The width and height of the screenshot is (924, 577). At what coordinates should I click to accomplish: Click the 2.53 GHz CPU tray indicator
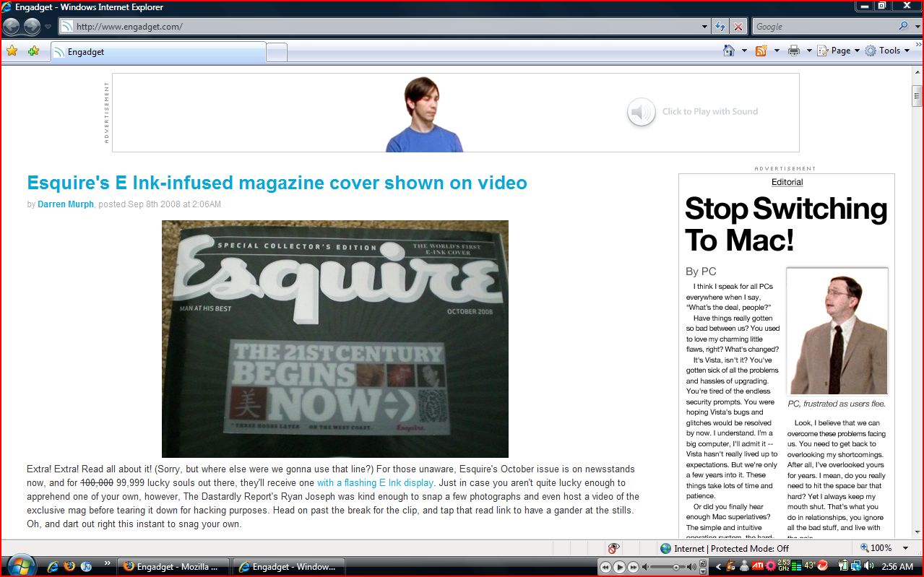click(x=784, y=566)
